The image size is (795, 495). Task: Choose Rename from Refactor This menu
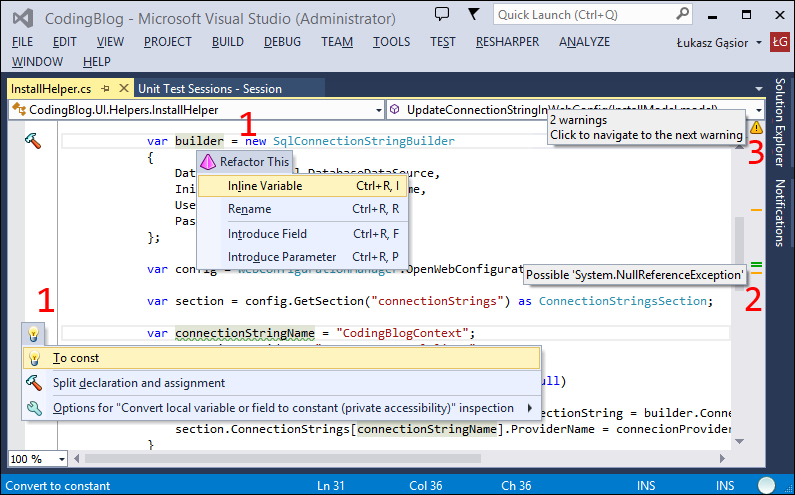pos(302,209)
